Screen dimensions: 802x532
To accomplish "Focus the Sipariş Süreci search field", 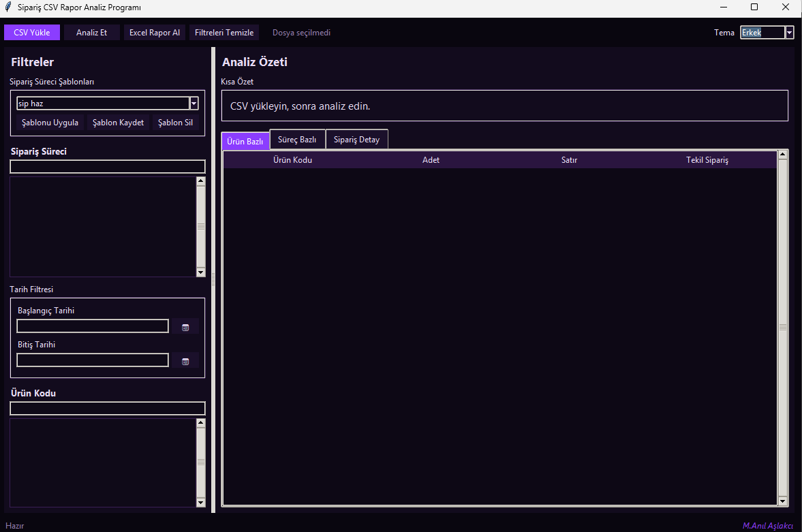I will [x=108, y=166].
